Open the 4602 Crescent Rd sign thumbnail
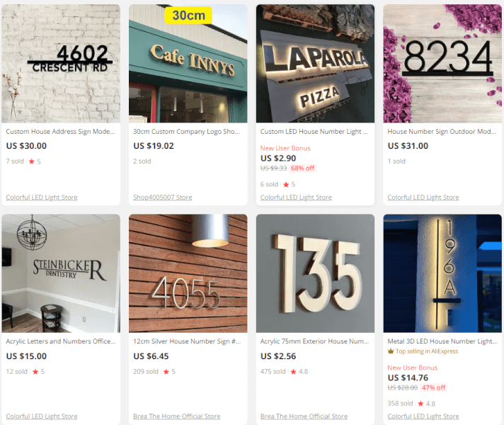 click(61, 63)
